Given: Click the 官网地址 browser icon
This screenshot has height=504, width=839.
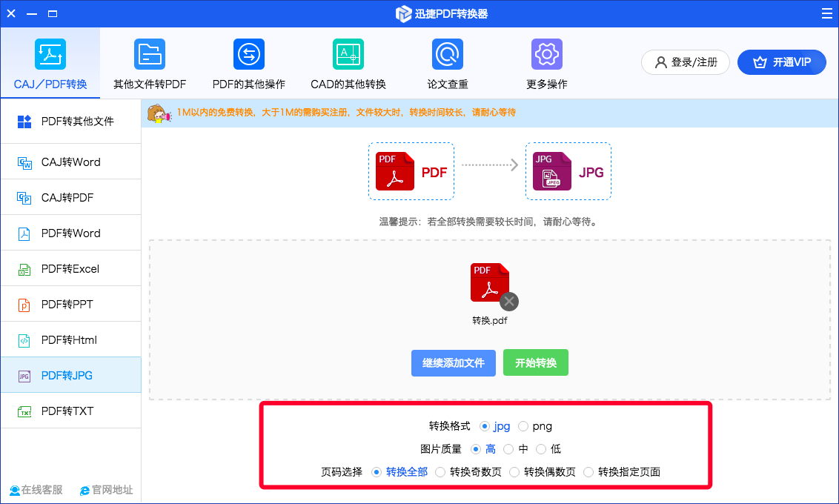Looking at the screenshot, I should click(x=84, y=490).
